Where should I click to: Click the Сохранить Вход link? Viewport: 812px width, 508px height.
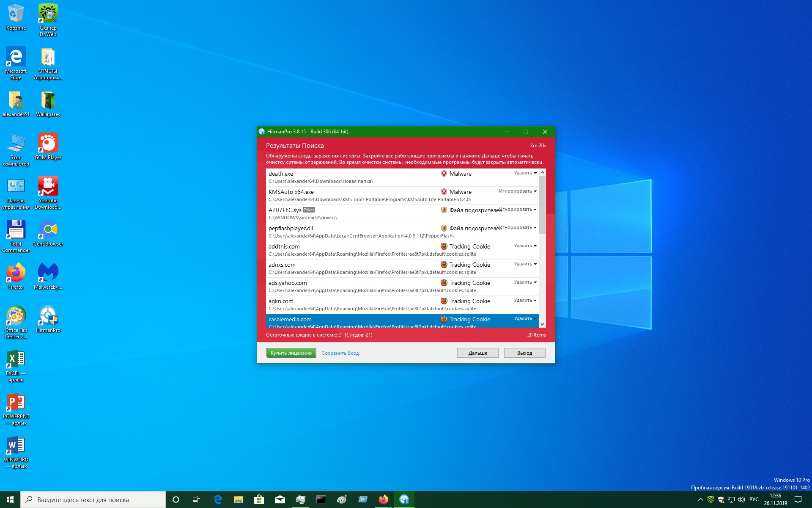pos(340,353)
